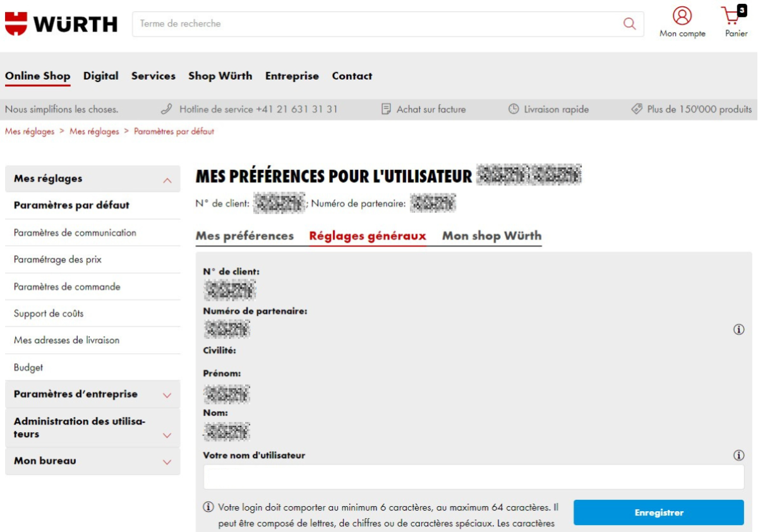Open the Contact menu
The image size is (758, 532).
pyautogui.click(x=352, y=76)
